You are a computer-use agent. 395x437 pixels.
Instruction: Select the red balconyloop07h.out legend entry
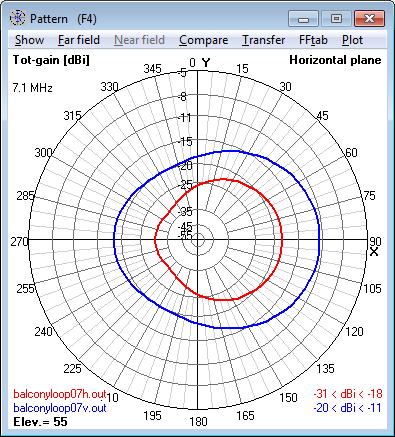click(x=60, y=394)
